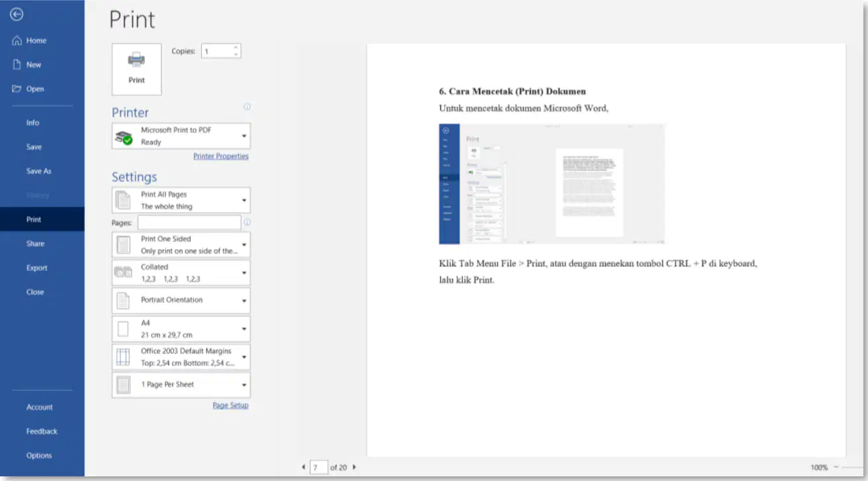Select the Print sidebar item
This screenshot has width=868, height=481.
pos(42,219)
